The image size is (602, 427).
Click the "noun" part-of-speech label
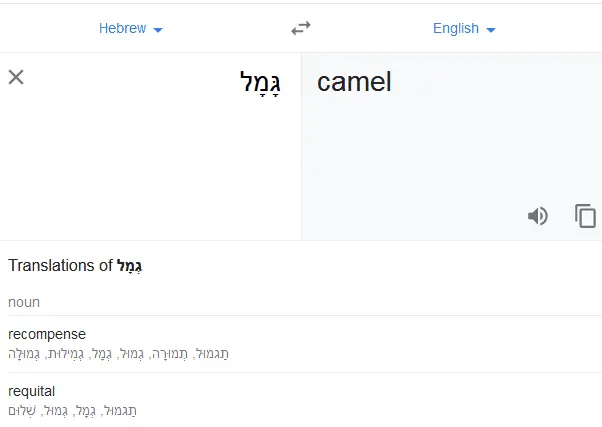point(24,301)
